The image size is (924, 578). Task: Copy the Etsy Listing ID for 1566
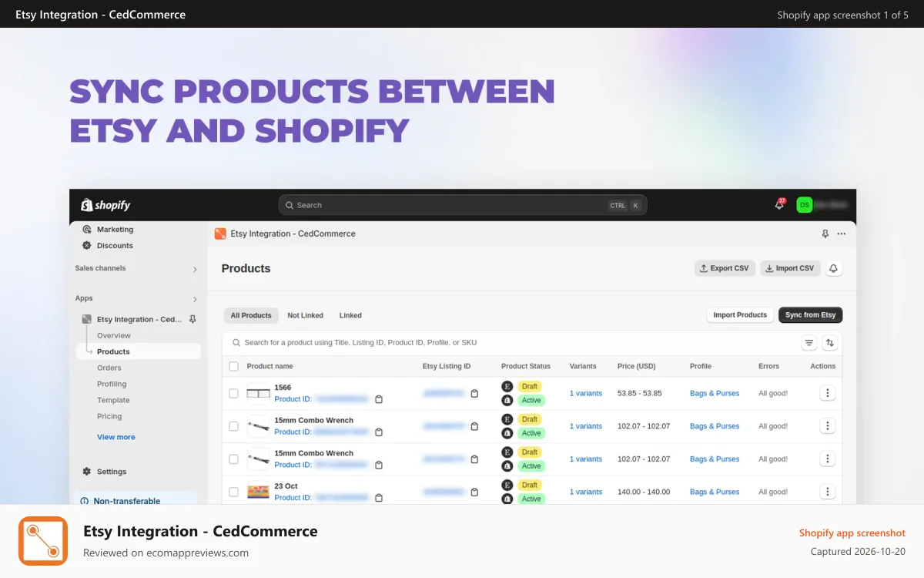(474, 393)
